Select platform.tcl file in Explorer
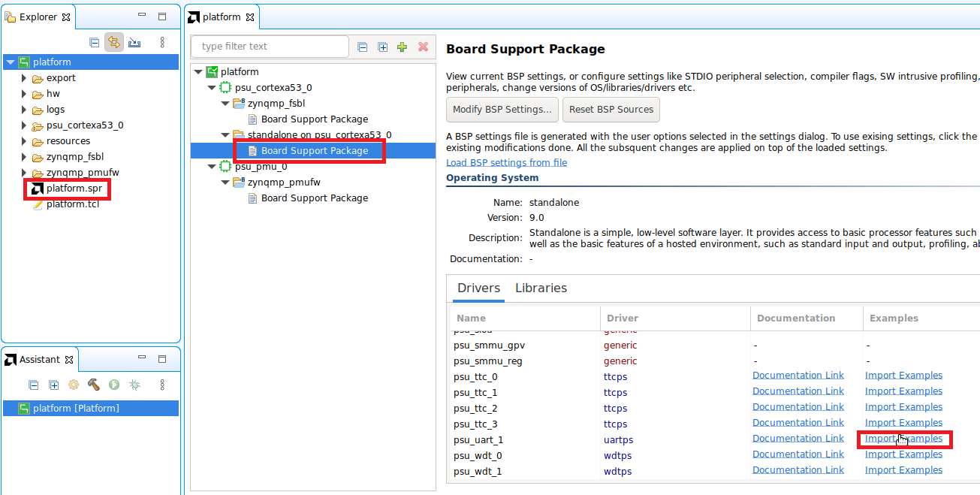 pos(72,204)
